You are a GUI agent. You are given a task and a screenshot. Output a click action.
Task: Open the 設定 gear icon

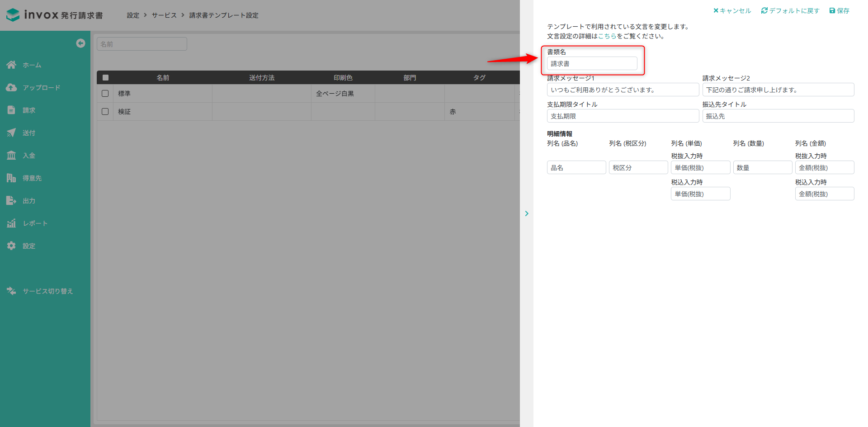[x=11, y=246]
